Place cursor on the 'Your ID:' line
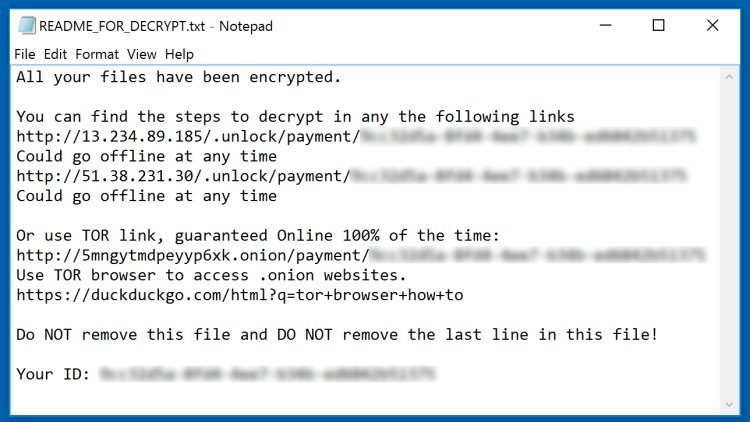This screenshot has height=422, width=750. [225, 374]
